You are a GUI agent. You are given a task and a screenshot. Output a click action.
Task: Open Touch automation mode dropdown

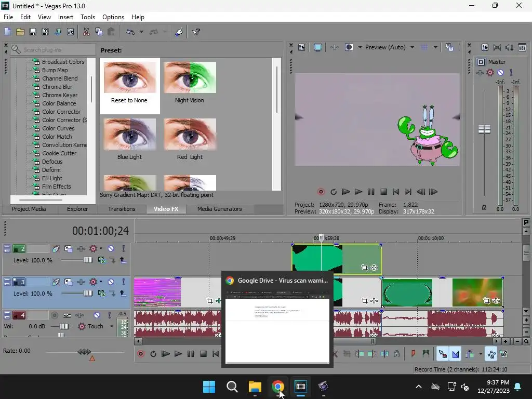pos(112,326)
